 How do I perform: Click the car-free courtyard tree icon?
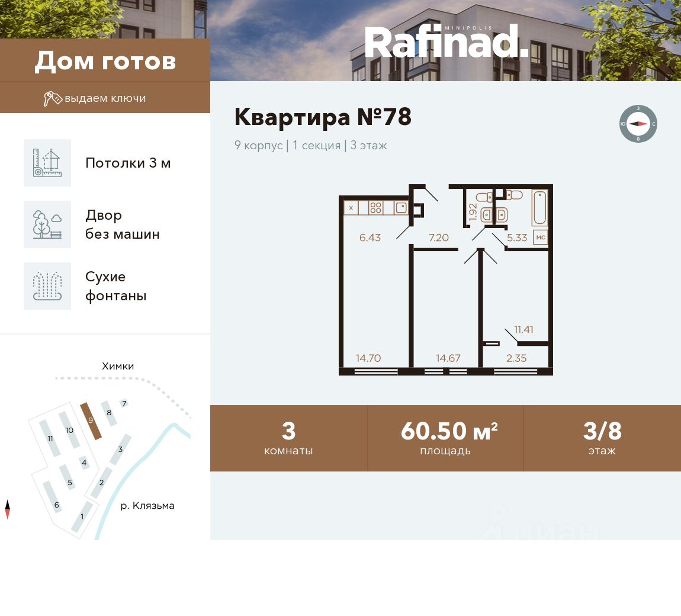point(47,224)
